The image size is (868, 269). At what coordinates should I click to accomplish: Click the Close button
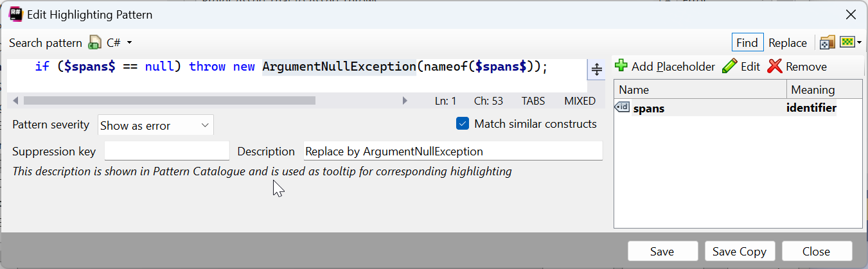click(817, 251)
